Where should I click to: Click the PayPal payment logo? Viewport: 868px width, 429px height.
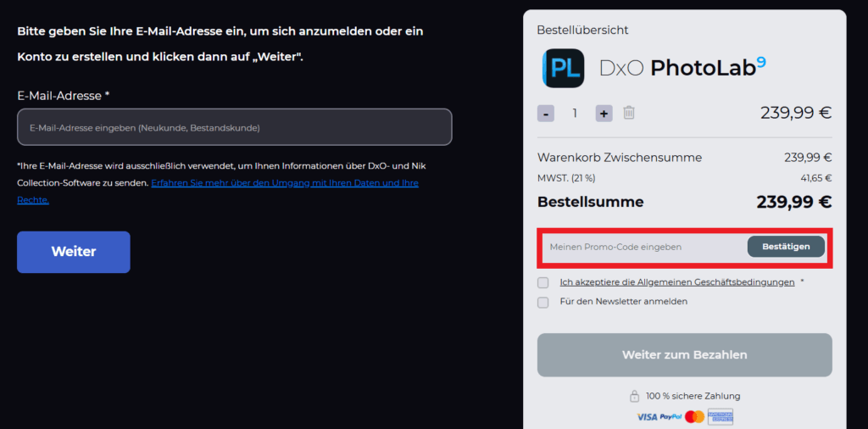point(670,417)
